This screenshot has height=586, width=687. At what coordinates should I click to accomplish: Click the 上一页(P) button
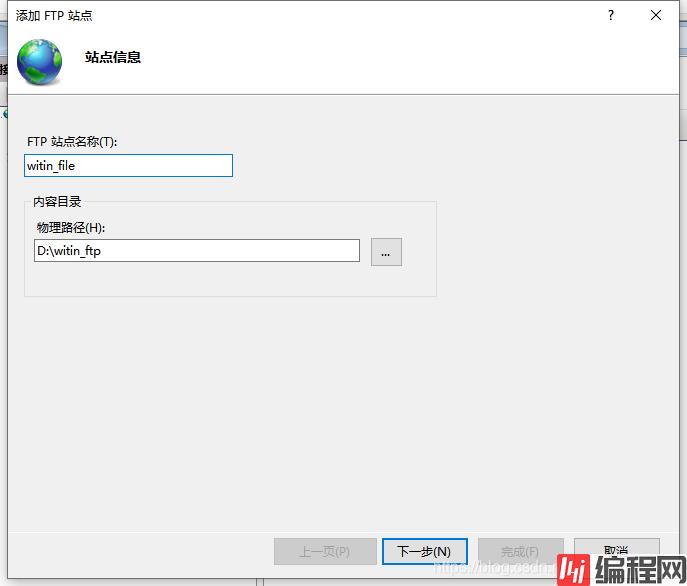click(x=325, y=551)
